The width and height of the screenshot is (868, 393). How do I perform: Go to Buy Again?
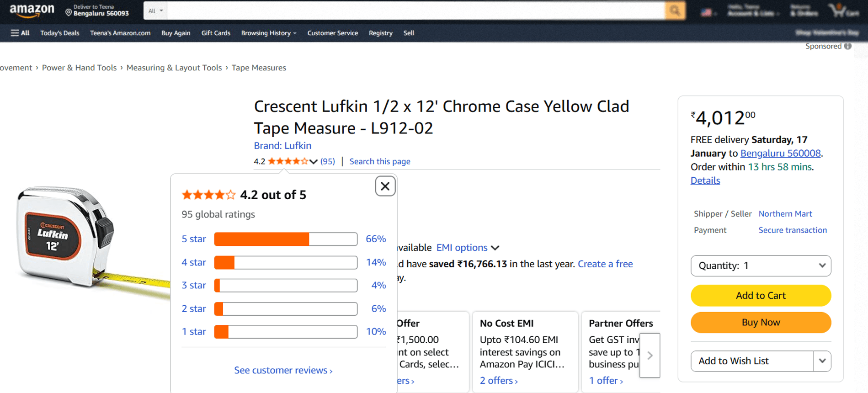[x=176, y=33]
